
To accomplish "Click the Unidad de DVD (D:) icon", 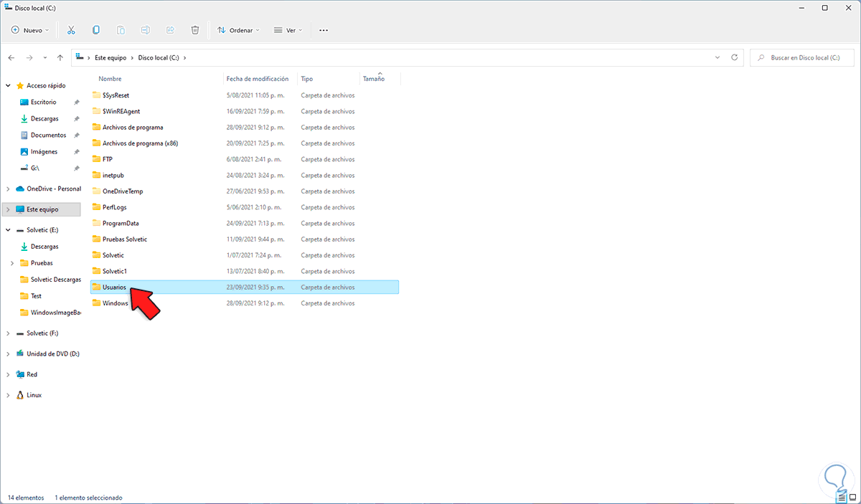I will pyautogui.click(x=20, y=353).
